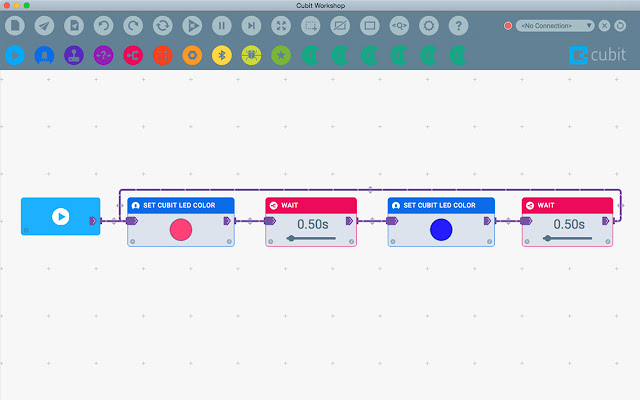Click the second Wait block's 0.50s value

coord(569,224)
